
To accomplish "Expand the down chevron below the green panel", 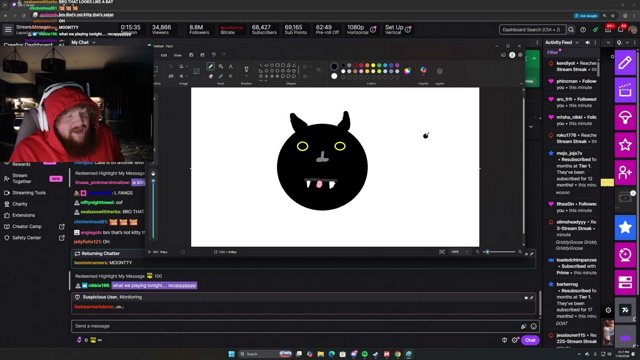I will (531, 127).
